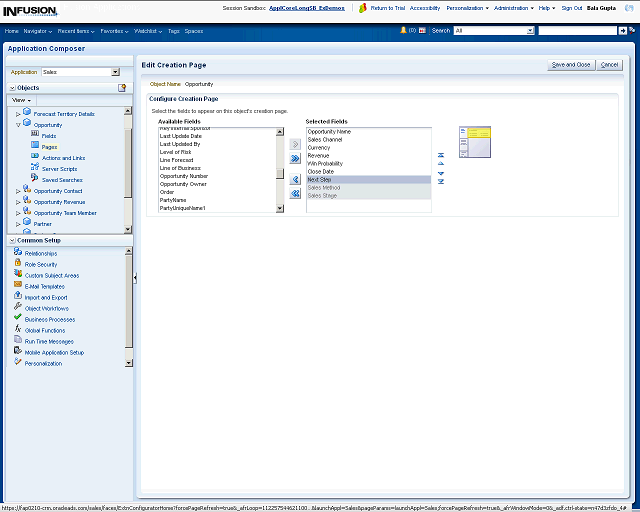
Task: Click the Remove All fields double-left arrow icon
Action: pyautogui.click(x=295, y=194)
